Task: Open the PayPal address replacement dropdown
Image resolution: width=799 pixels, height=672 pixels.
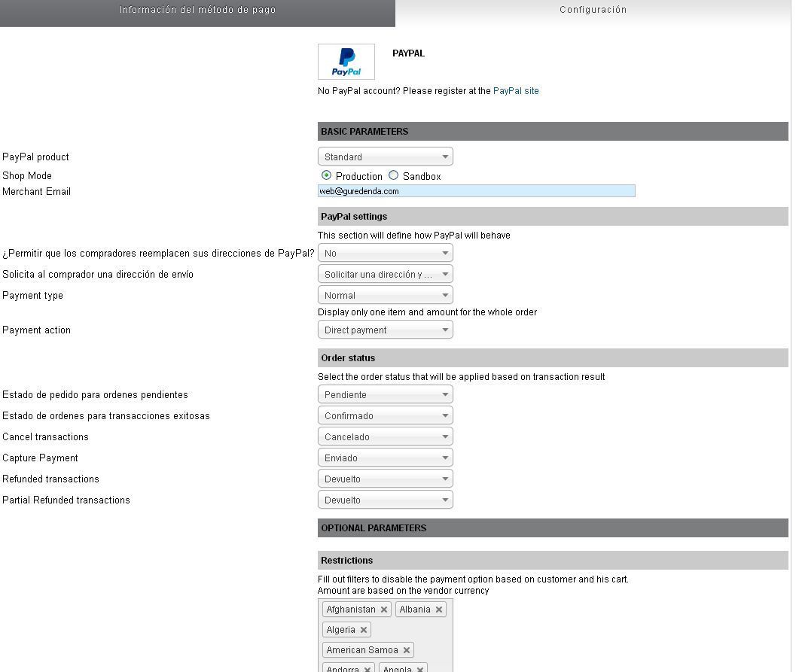Action: (386, 253)
